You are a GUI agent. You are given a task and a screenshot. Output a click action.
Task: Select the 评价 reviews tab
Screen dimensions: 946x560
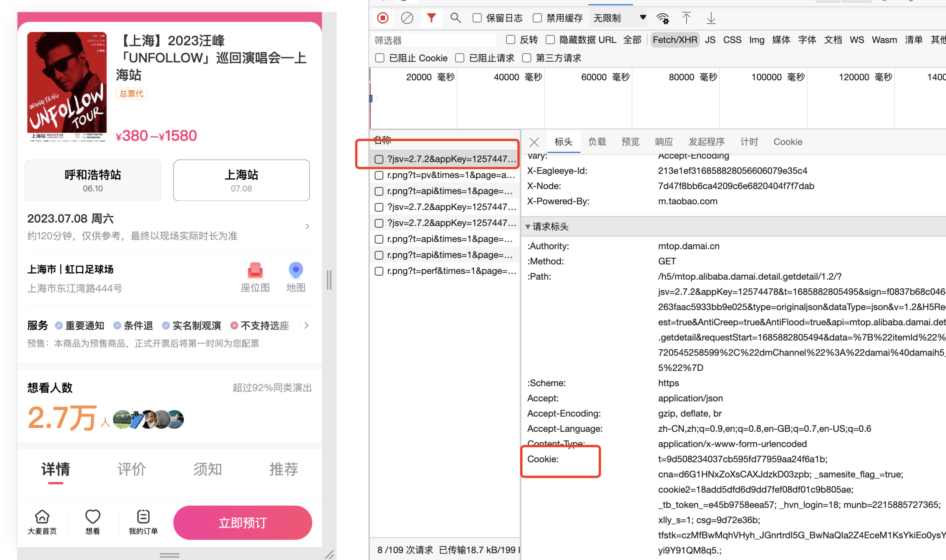click(x=131, y=469)
